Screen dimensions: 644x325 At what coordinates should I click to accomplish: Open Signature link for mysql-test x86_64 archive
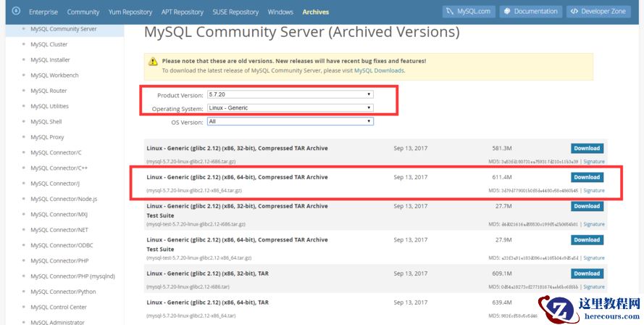point(594,258)
